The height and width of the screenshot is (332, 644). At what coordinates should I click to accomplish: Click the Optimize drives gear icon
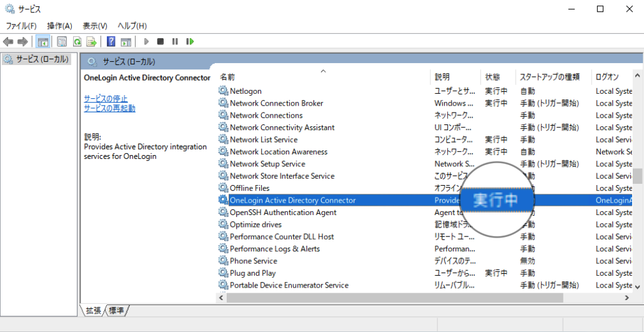click(x=223, y=224)
